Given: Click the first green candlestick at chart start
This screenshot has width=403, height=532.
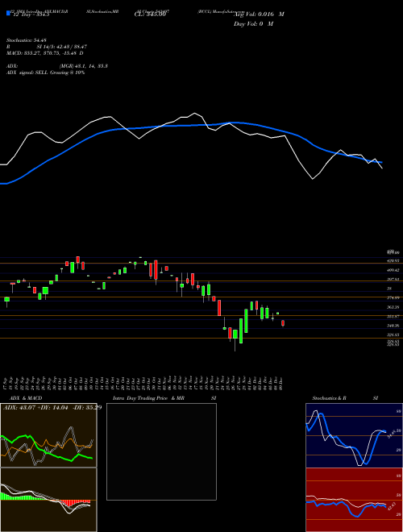Looking at the screenshot, I should [6, 301].
